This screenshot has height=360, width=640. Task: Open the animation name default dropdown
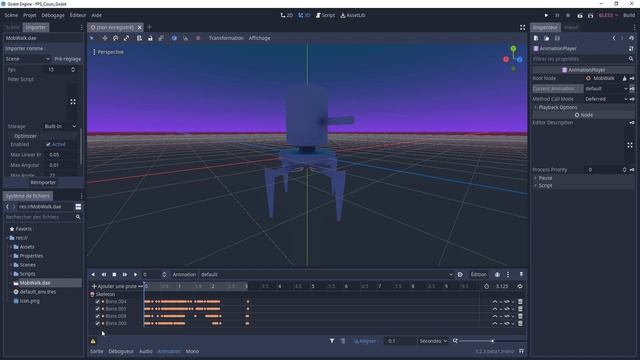pyautogui.click(x=327, y=275)
